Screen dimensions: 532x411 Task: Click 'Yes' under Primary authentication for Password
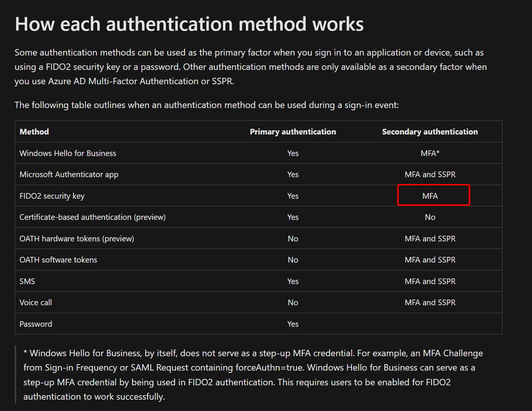(x=293, y=324)
